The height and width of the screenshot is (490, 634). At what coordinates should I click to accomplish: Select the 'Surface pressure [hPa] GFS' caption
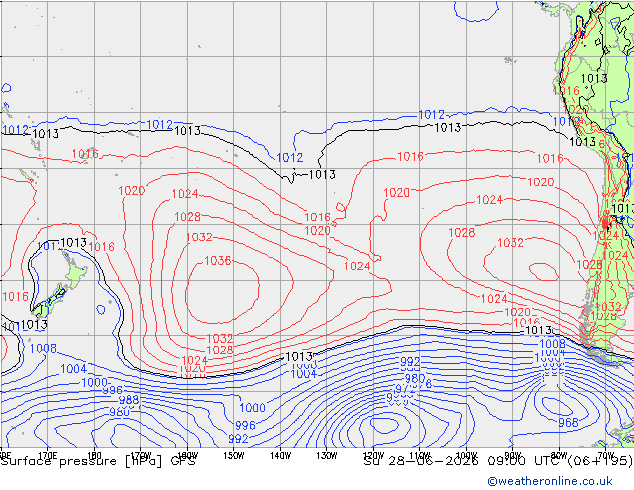click(x=98, y=461)
